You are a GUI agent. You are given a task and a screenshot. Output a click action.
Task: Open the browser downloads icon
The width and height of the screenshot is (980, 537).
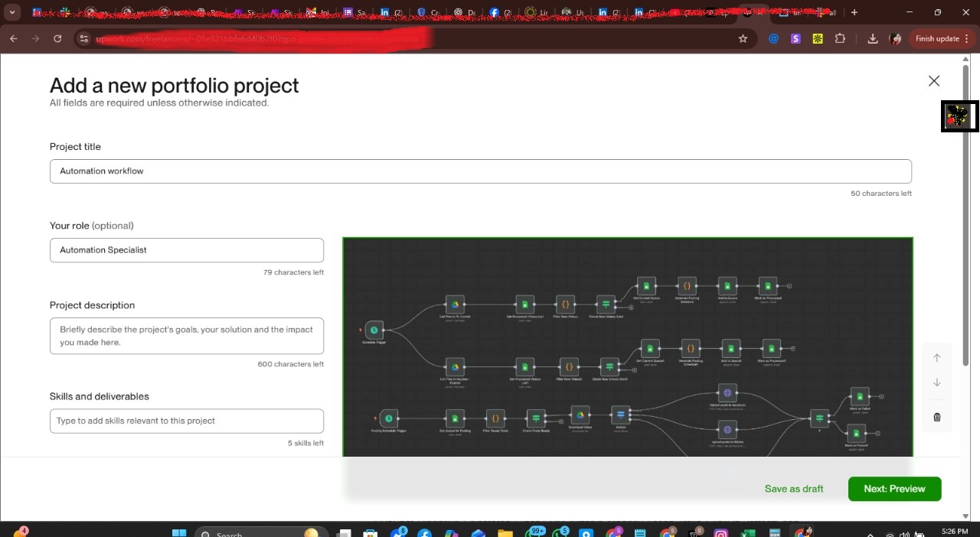click(873, 39)
